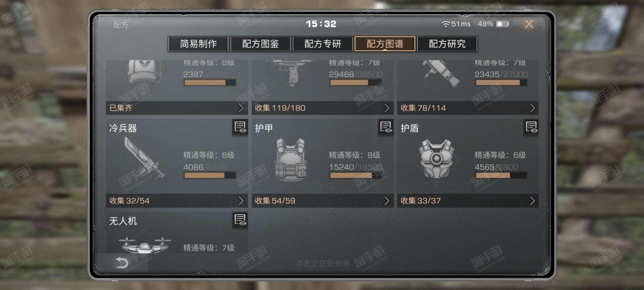Tap the Wi-Fi latency indicator
644x290 pixels.
tap(456, 24)
